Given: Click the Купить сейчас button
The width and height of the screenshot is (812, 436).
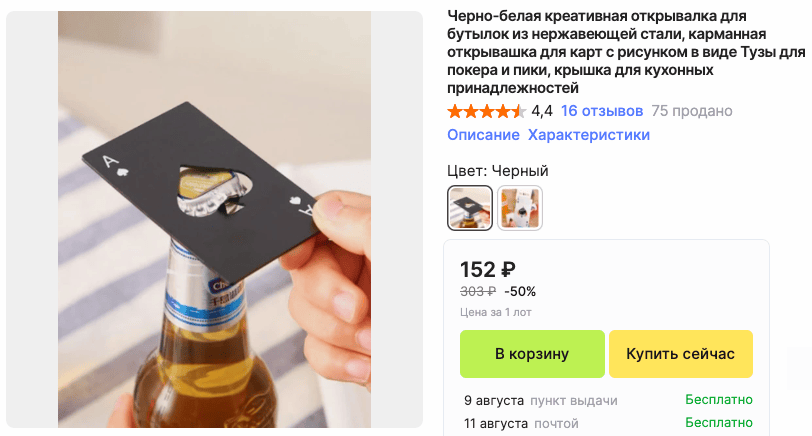Looking at the screenshot, I should [680, 354].
